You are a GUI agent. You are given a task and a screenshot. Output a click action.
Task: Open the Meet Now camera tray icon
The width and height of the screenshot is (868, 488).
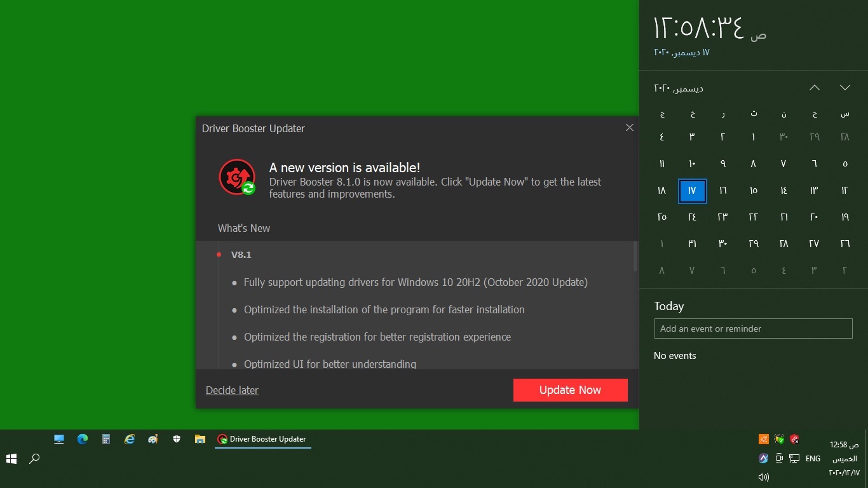pyautogui.click(x=779, y=458)
